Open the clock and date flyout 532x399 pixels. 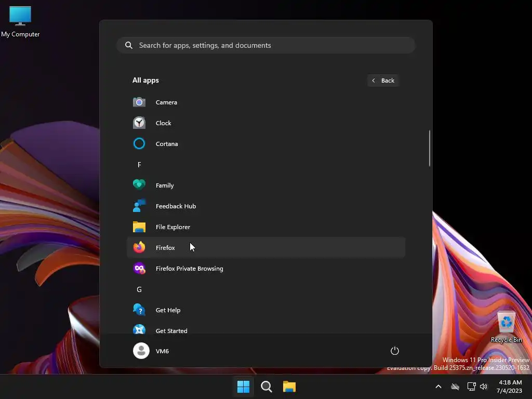click(509, 387)
